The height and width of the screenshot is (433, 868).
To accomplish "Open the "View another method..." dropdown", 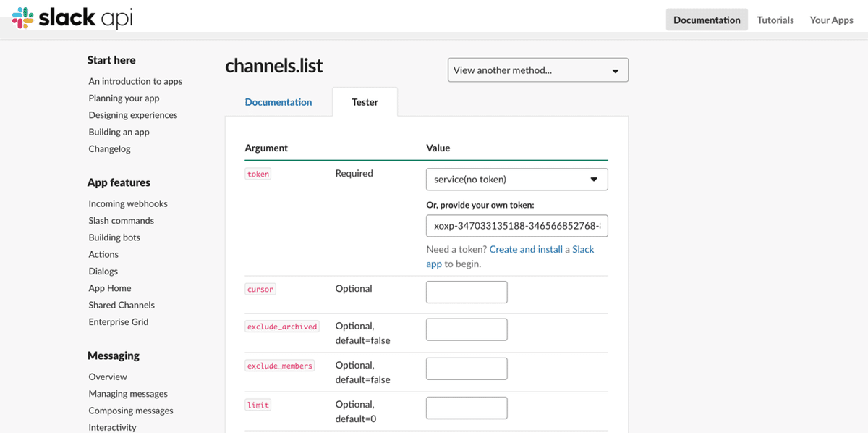I will click(537, 70).
